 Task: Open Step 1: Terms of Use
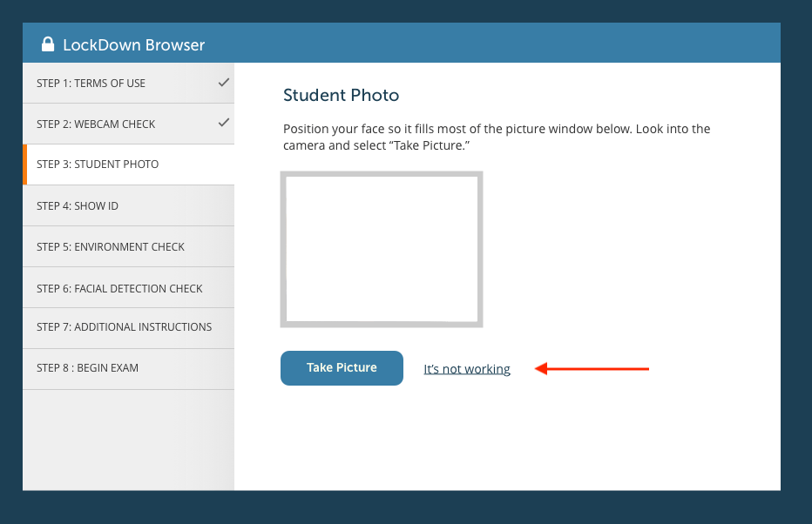[x=91, y=84]
